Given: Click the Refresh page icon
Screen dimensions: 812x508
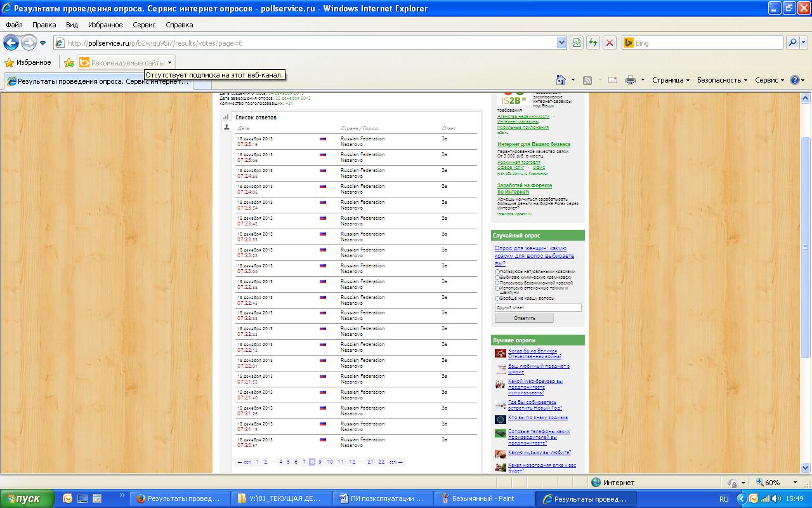Looking at the screenshot, I should (x=593, y=43).
